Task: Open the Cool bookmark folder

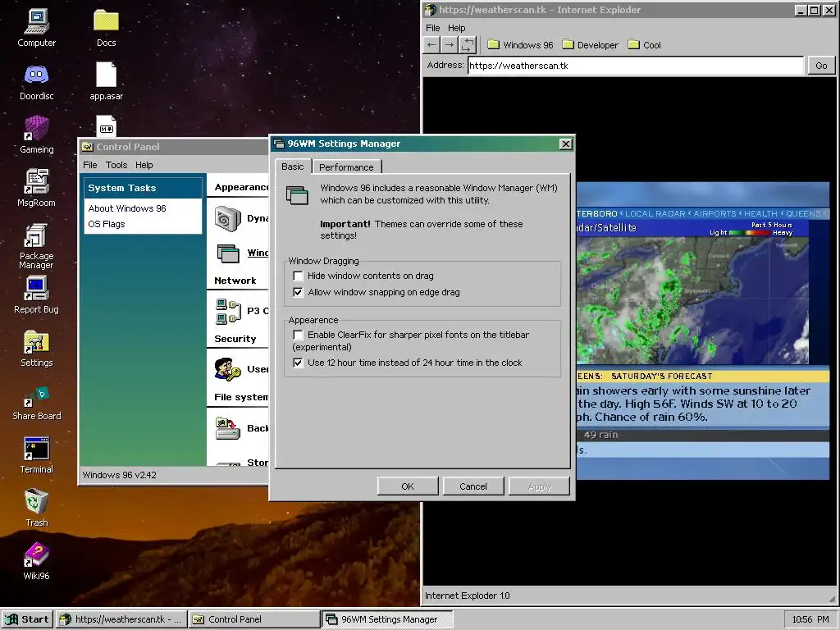Action: pos(645,45)
